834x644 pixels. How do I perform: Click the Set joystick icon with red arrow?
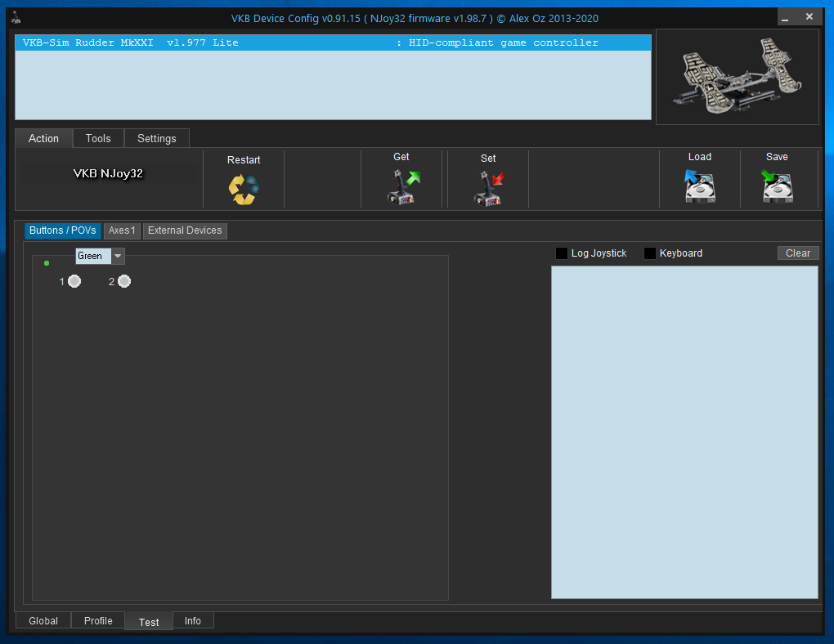(x=488, y=188)
